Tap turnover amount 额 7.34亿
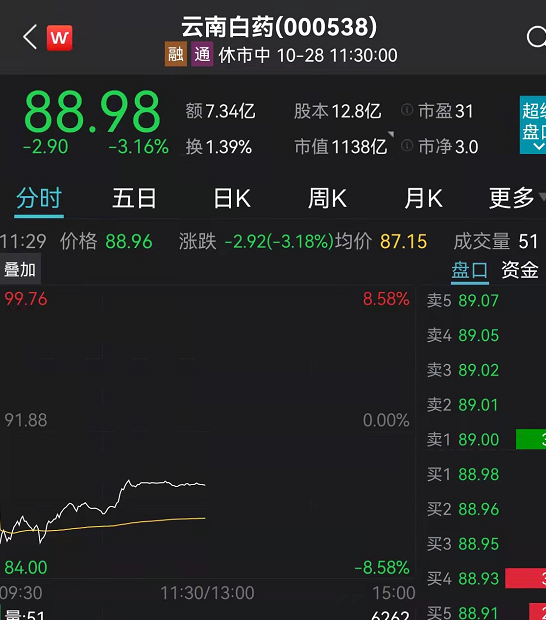Image resolution: width=546 pixels, height=620 pixels. click(220, 111)
